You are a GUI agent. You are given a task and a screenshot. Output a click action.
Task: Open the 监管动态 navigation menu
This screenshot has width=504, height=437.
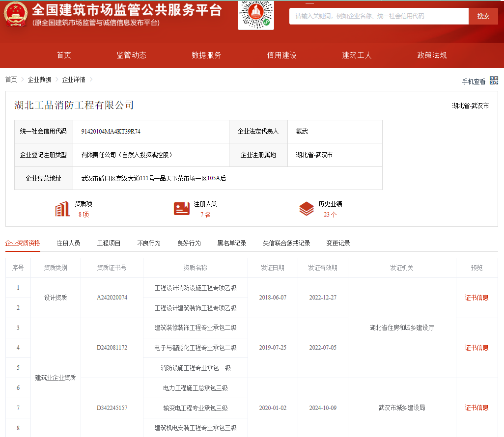pos(132,55)
